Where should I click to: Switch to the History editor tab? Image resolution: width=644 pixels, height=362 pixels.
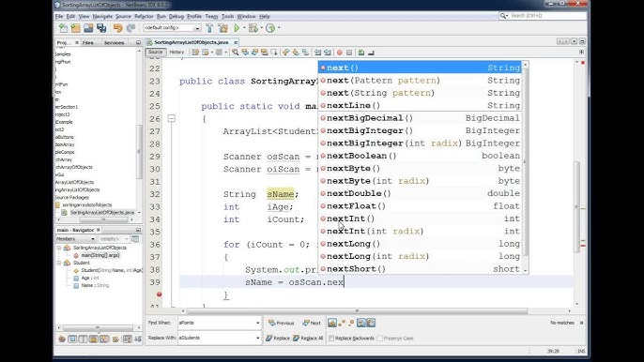tap(176, 53)
